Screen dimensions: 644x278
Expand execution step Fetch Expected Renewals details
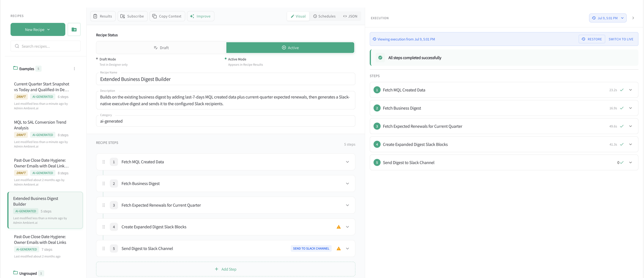point(631,126)
